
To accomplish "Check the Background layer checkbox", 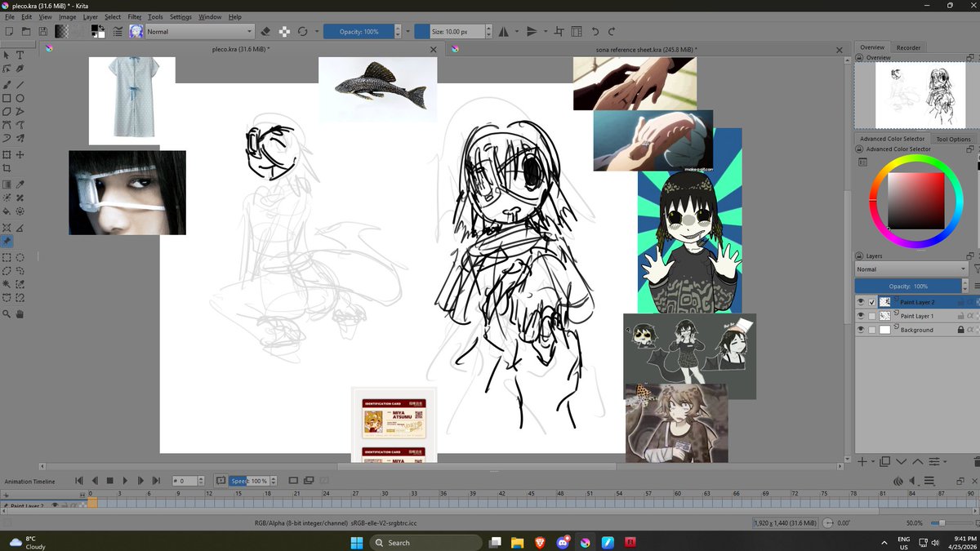I will [872, 330].
